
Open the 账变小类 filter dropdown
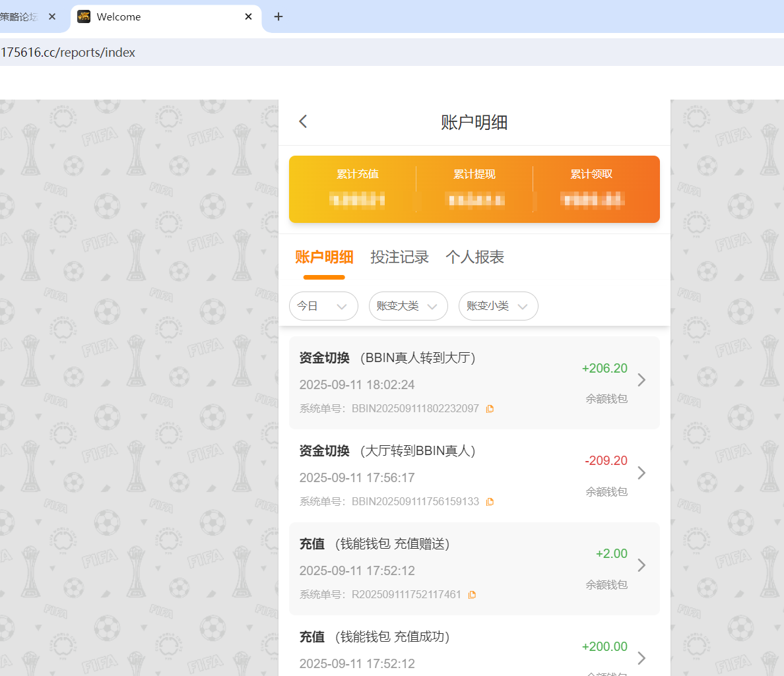498,305
